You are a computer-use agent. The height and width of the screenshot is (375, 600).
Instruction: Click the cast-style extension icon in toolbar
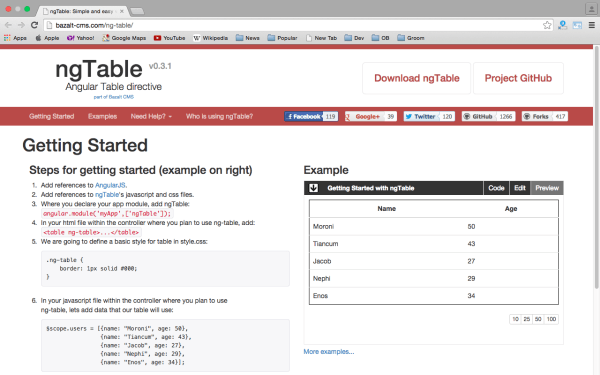coord(577,25)
